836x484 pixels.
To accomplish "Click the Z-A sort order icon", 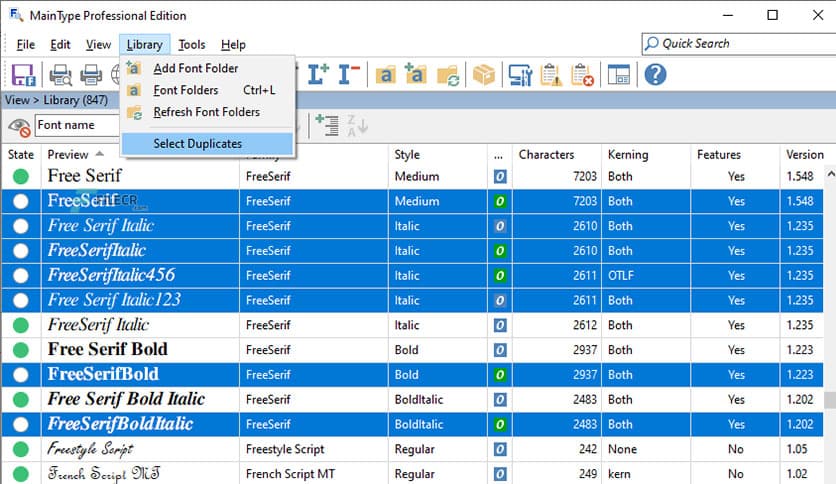I will click(x=357, y=126).
